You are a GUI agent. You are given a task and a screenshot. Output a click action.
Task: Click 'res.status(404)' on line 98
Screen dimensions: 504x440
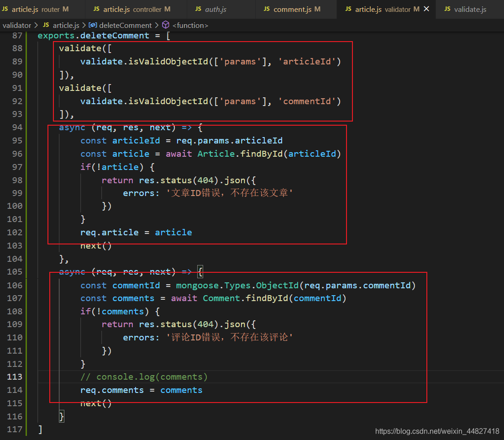(178, 180)
